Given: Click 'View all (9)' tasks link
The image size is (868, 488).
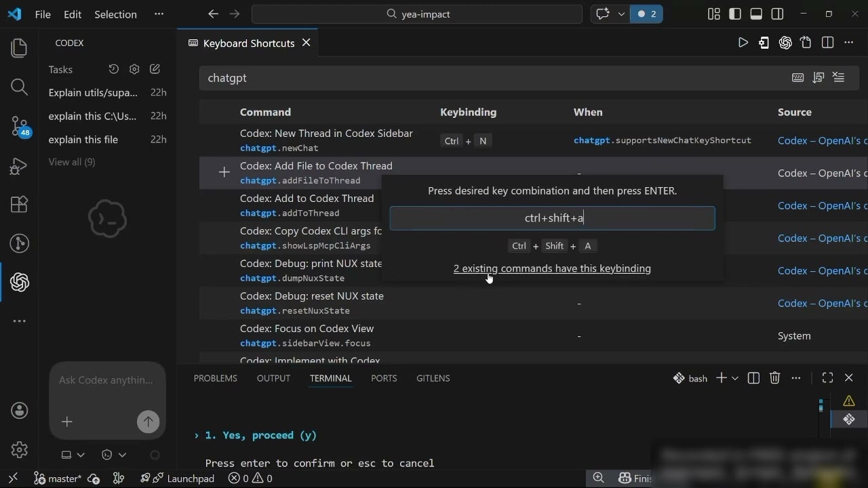Looking at the screenshot, I should click(72, 162).
